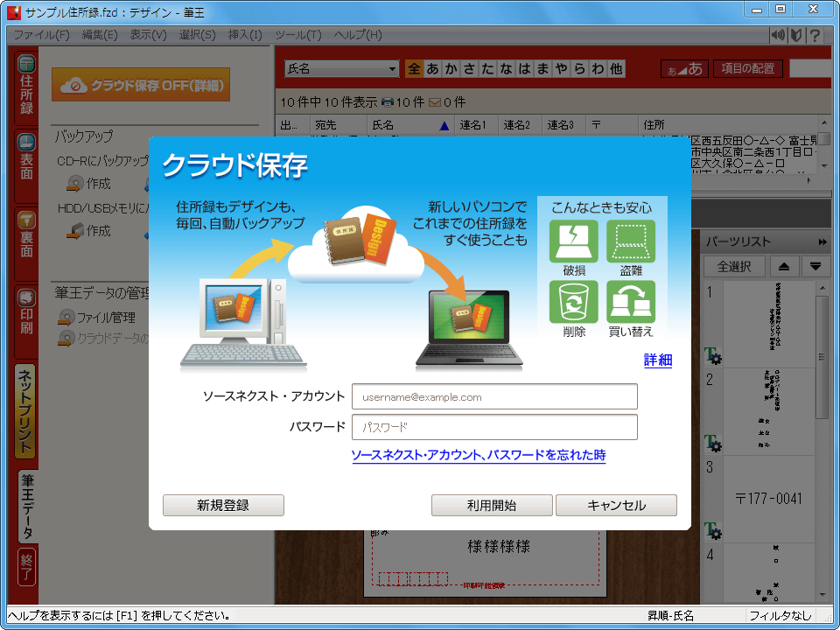Screen dimensions: 840x630
Task: Click the 全選択 button in parts list
Action: (x=734, y=266)
